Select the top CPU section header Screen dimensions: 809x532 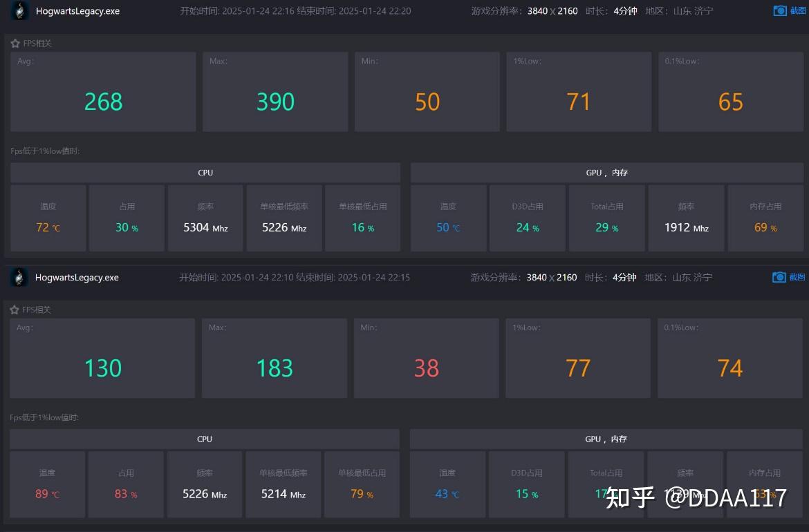(205, 173)
